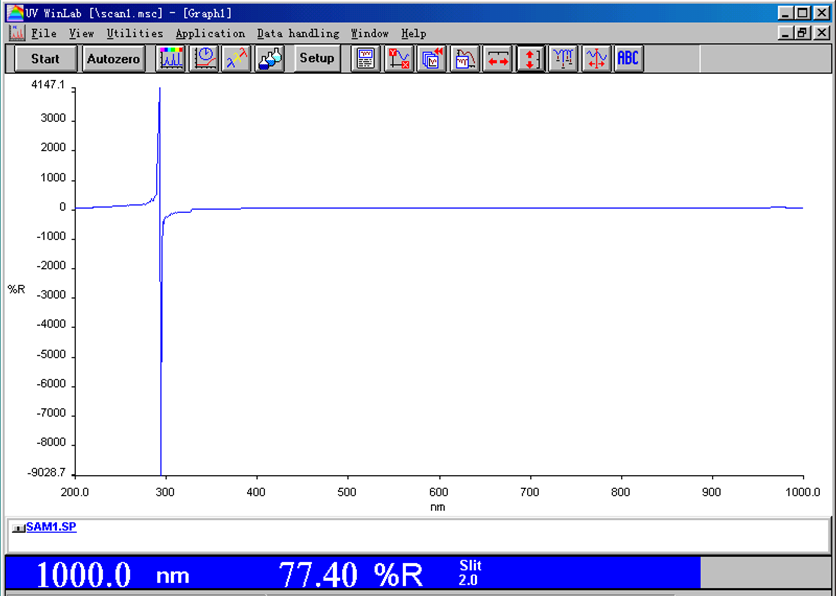Click the Start scan button

tap(45, 59)
